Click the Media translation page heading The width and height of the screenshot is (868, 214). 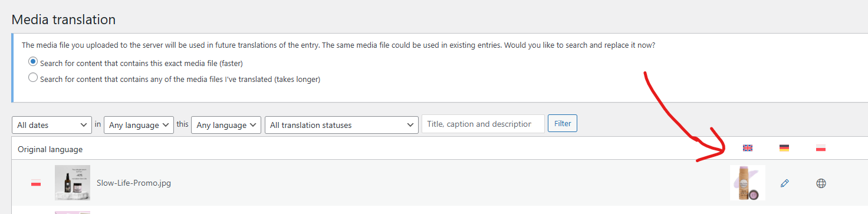(x=64, y=19)
